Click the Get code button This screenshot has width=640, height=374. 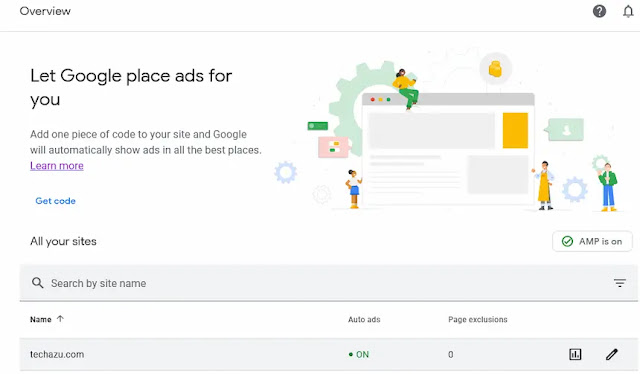click(x=56, y=201)
